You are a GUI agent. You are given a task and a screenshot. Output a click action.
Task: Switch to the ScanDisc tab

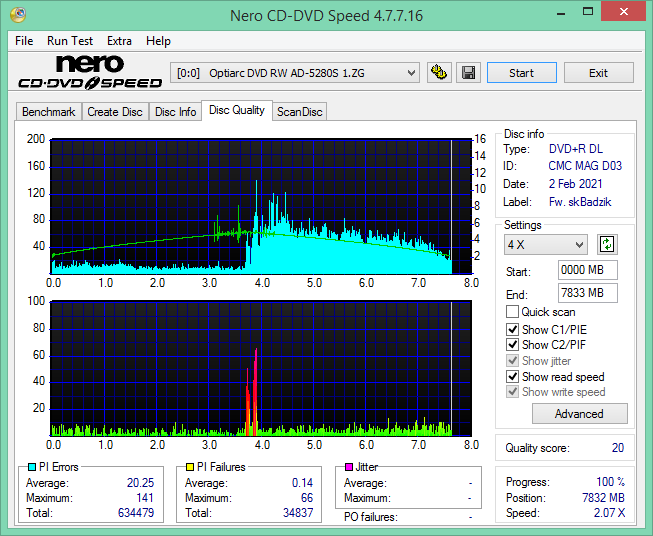(300, 112)
